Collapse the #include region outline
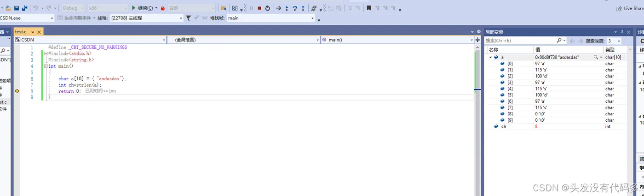Image resolution: width=644 pixels, height=196 pixels. coord(46,53)
